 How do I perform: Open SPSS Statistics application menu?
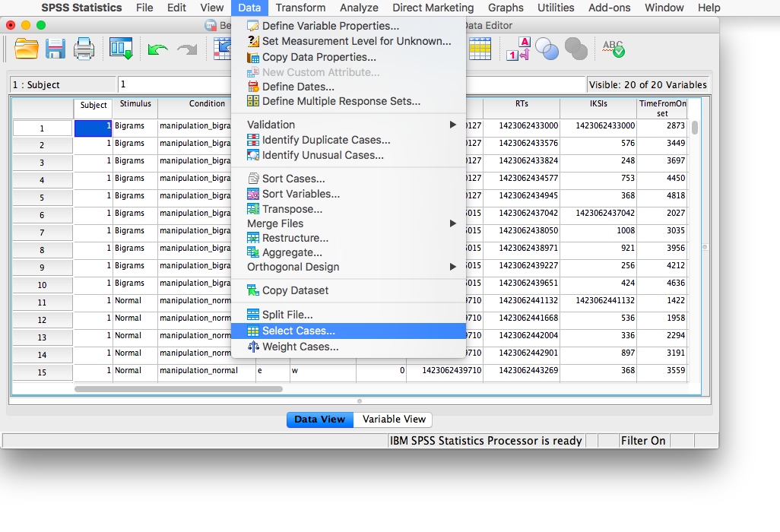click(81, 8)
